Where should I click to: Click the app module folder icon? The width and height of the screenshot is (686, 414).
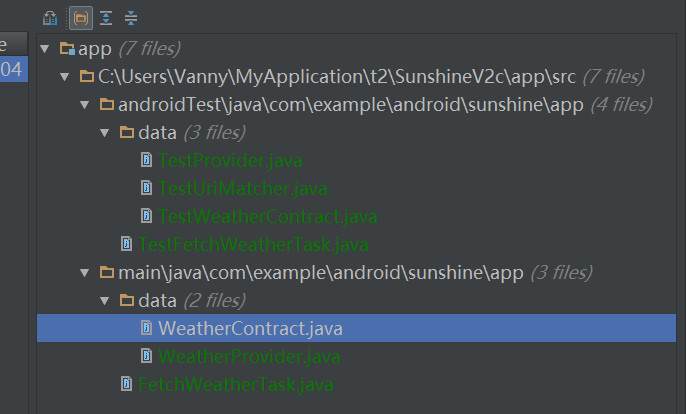[x=67, y=48]
